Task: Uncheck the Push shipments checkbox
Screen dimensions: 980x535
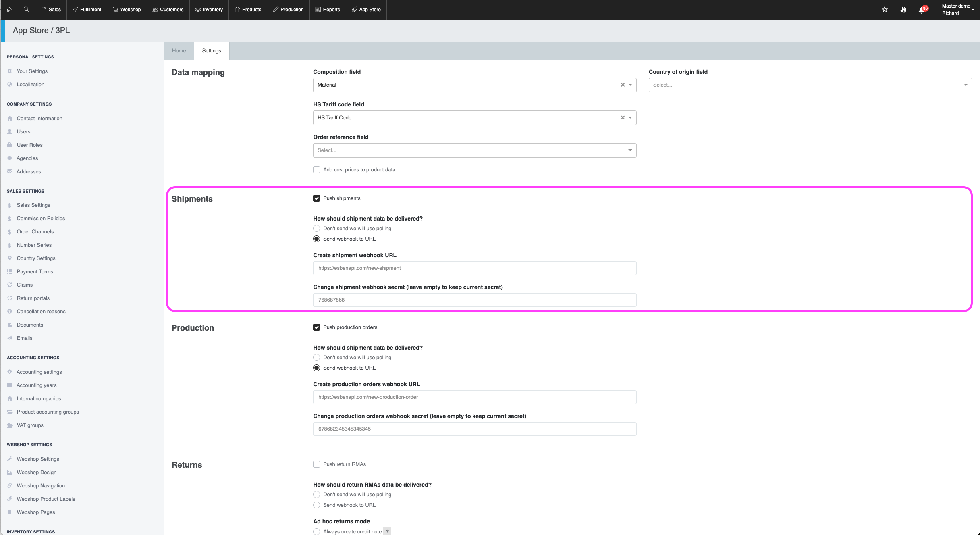Action: [x=317, y=198]
